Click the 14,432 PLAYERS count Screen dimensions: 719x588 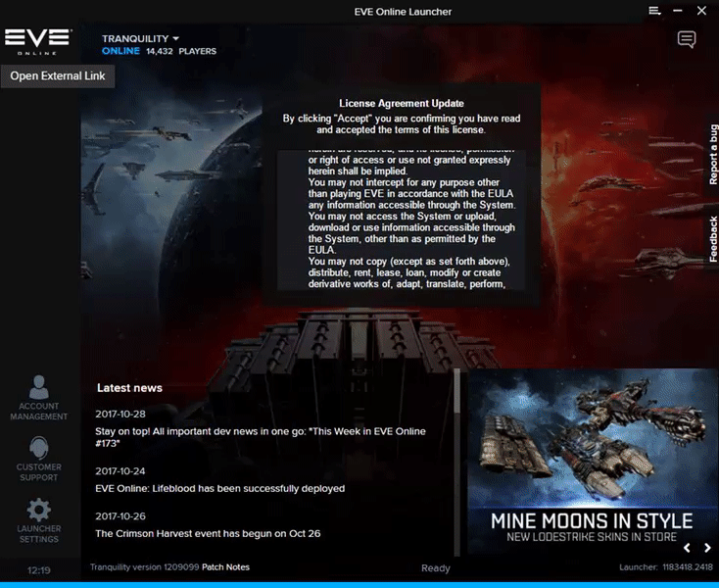181,51
